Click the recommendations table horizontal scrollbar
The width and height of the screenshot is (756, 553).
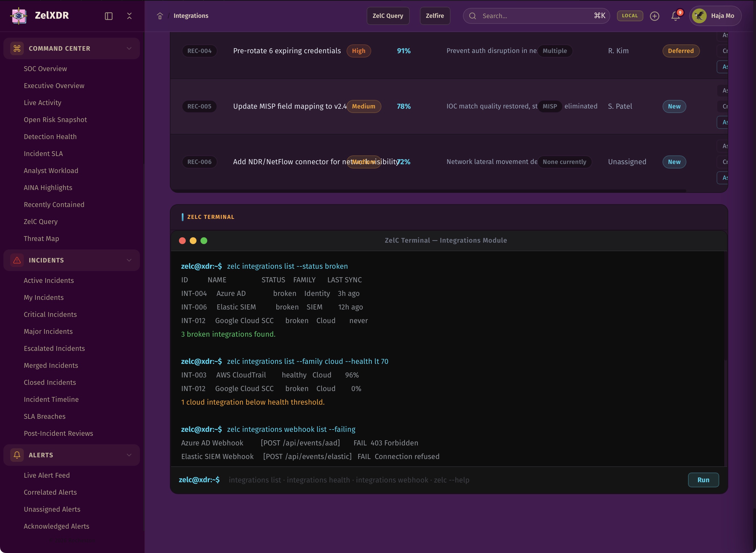pos(428,191)
